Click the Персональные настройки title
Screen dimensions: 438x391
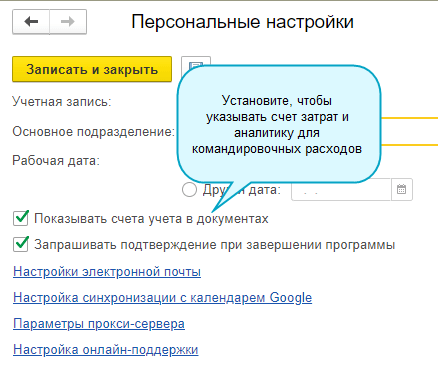click(242, 22)
